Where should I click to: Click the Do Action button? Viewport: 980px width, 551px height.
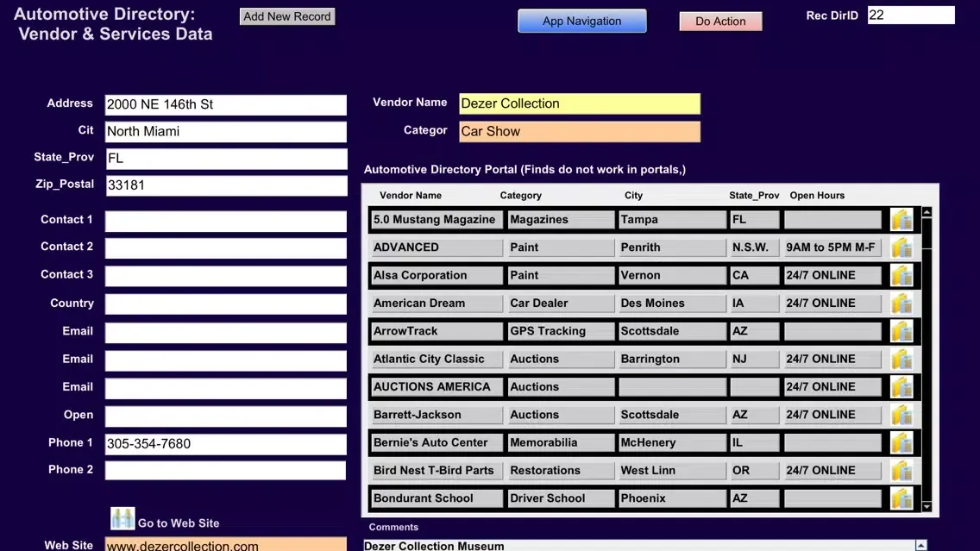720,22
